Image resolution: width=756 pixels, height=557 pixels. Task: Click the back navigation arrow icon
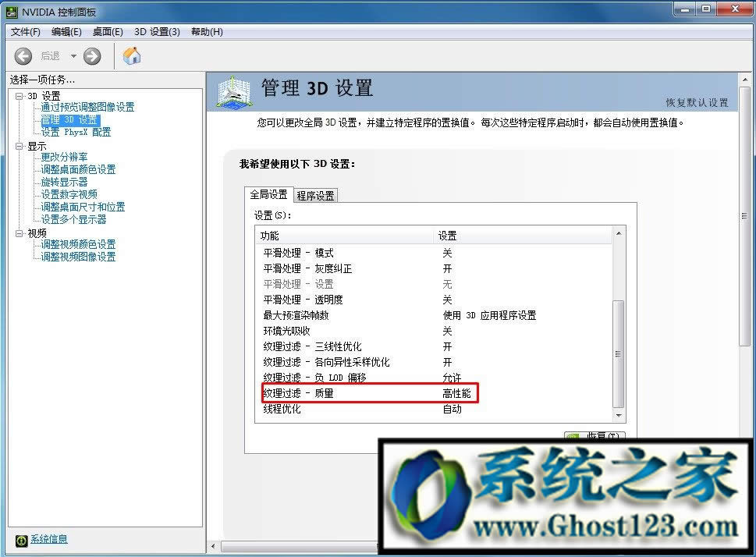(23, 56)
